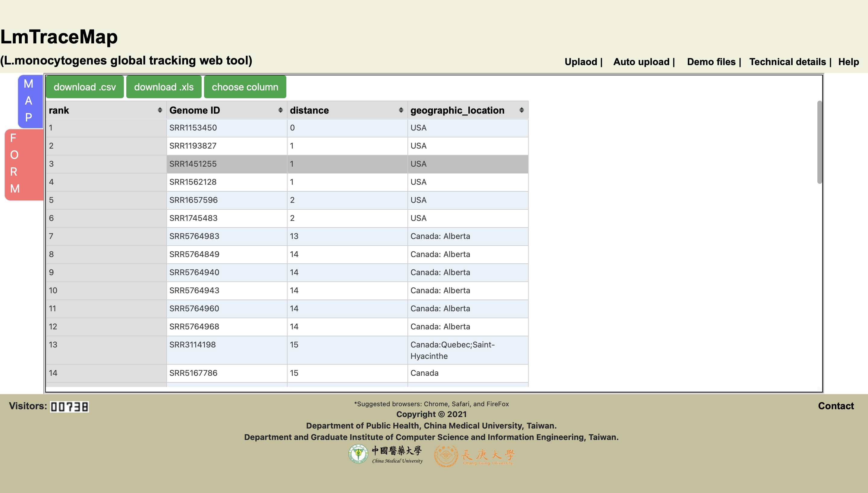The height and width of the screenshot is (493, 868).
Task: Select genome SRR5764943 cell
Action: (x=226, y=290)
